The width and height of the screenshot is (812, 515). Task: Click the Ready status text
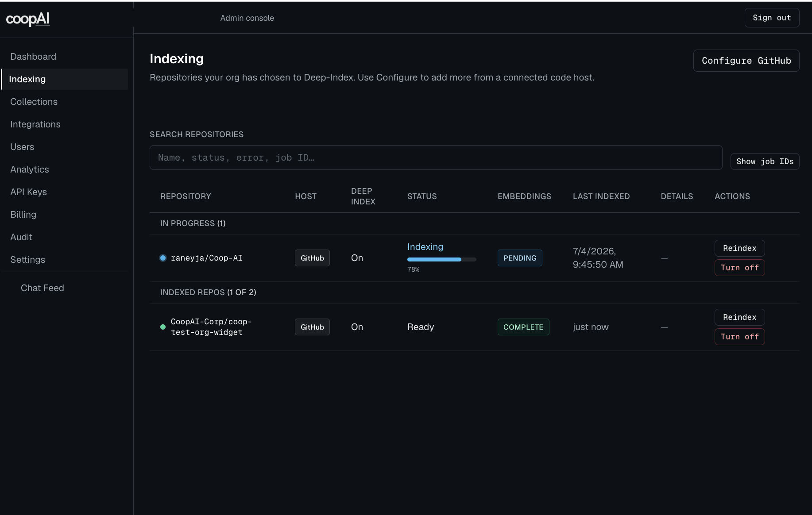[421, 327]
